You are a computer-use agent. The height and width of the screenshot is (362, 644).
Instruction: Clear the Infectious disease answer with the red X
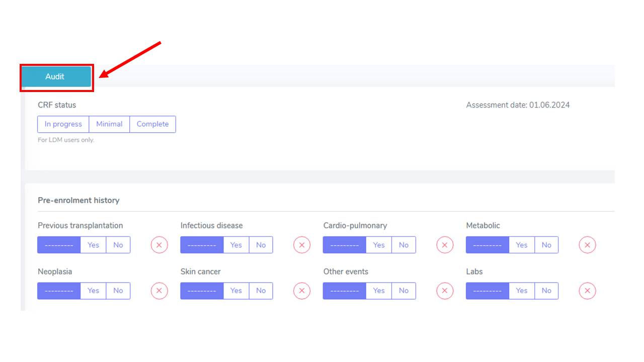pos(302,245)
